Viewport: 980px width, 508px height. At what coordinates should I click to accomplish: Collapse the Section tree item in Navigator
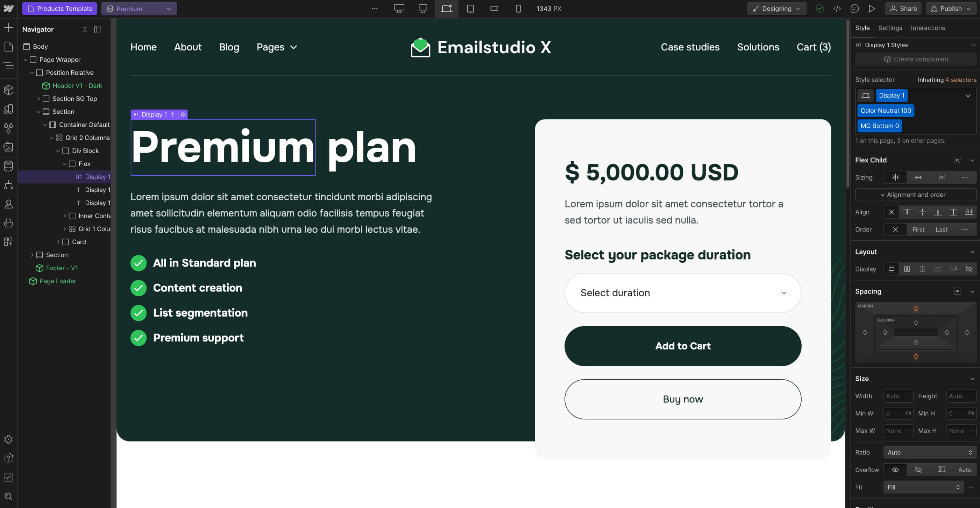coord(38,112)
